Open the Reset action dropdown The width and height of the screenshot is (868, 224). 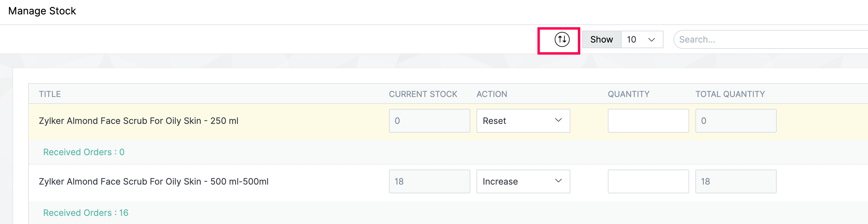(522, 121)
